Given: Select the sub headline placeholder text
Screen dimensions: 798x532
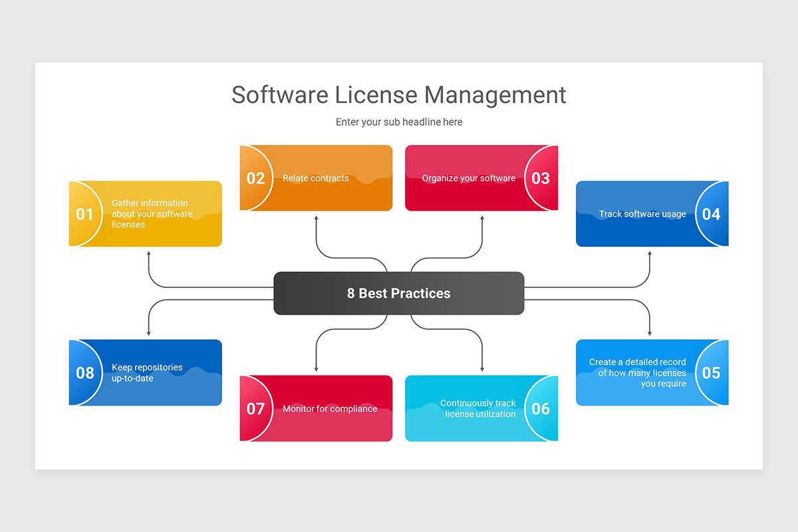Looking at the screenshot, I should (x=398, y=122).
